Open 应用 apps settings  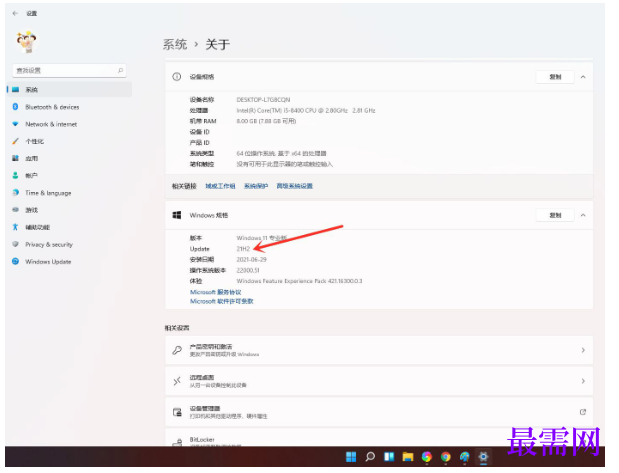[x=69, y=158]
